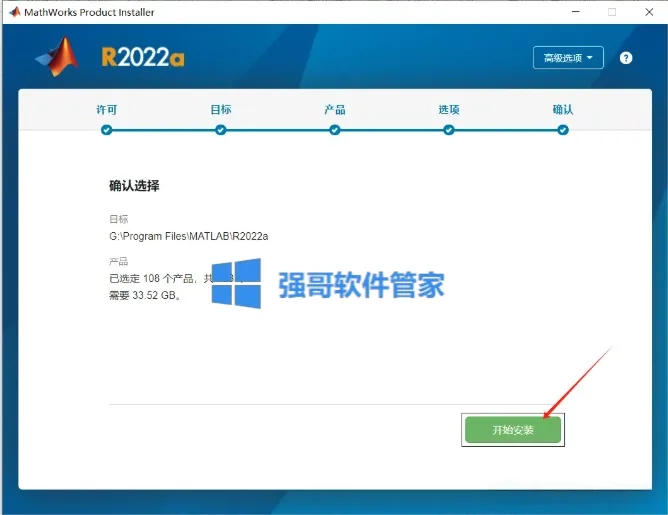668x515 pixels.
Task: Go to the 目标 step tab
Action: tap(221, 110)
